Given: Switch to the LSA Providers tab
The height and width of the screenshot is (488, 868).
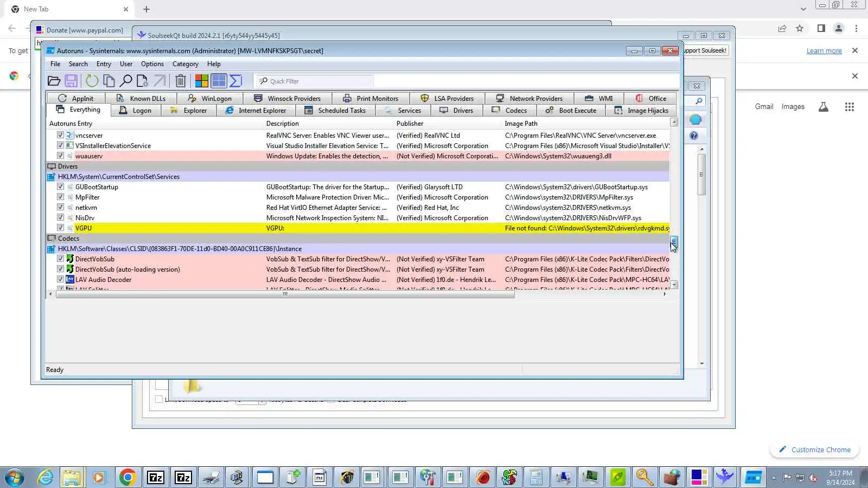Looking at the screenshot, I should (447, 98).
